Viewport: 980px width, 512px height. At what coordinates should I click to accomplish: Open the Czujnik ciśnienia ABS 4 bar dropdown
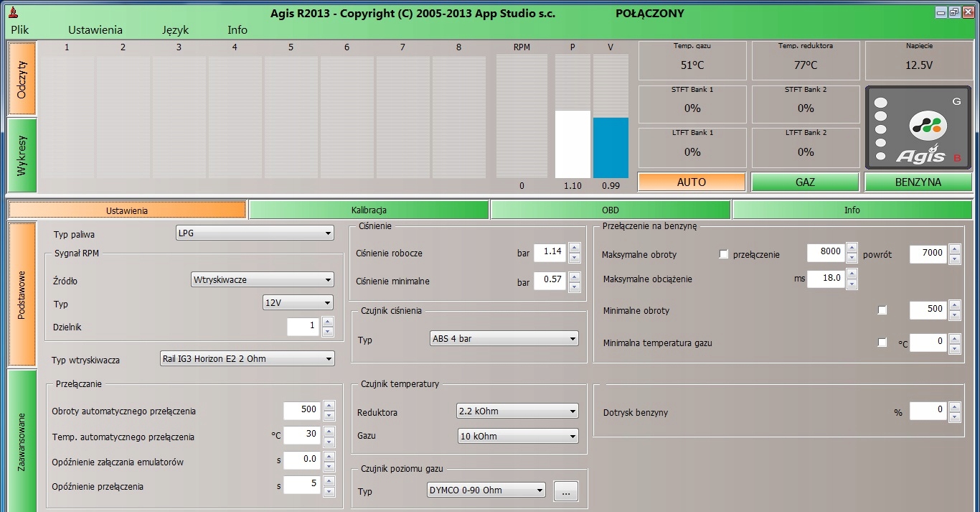tap(504, 338)
